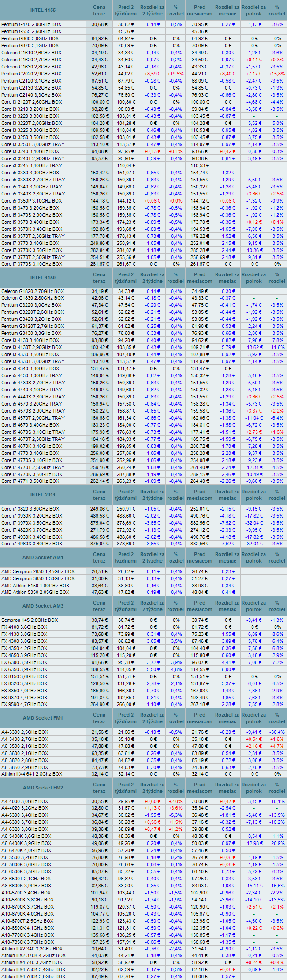Screen dimensions: 287x980
Task: Click the AMD Socket FM1 section header
Action: 43,718
